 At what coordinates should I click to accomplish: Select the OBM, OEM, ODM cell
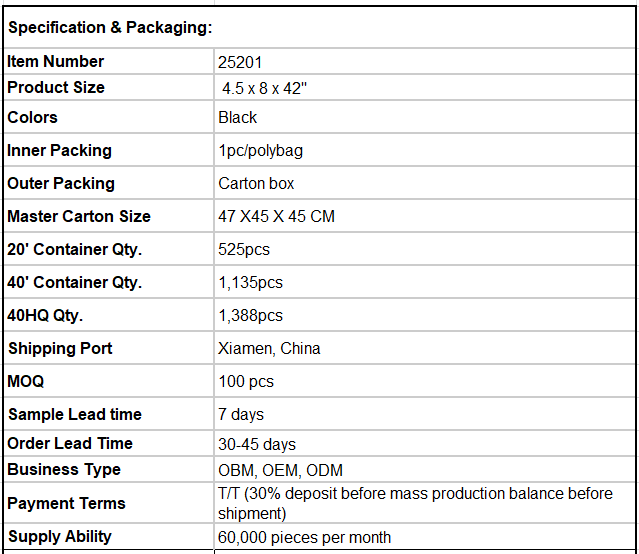tap(424, 470)
